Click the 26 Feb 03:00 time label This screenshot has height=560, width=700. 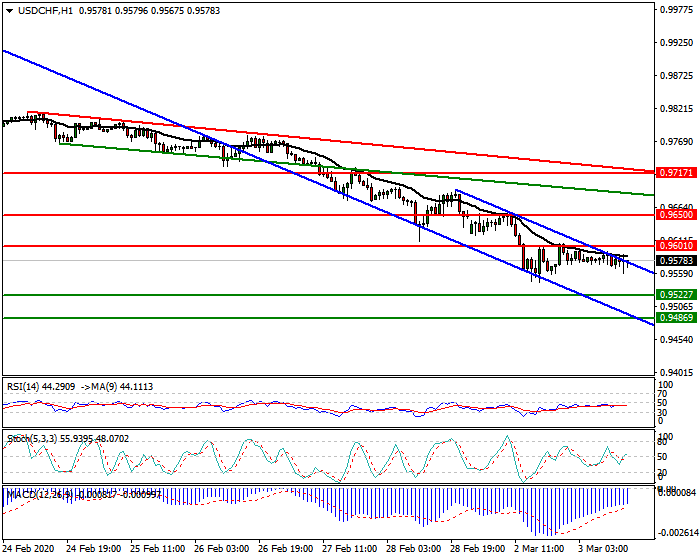pos(221,549)
